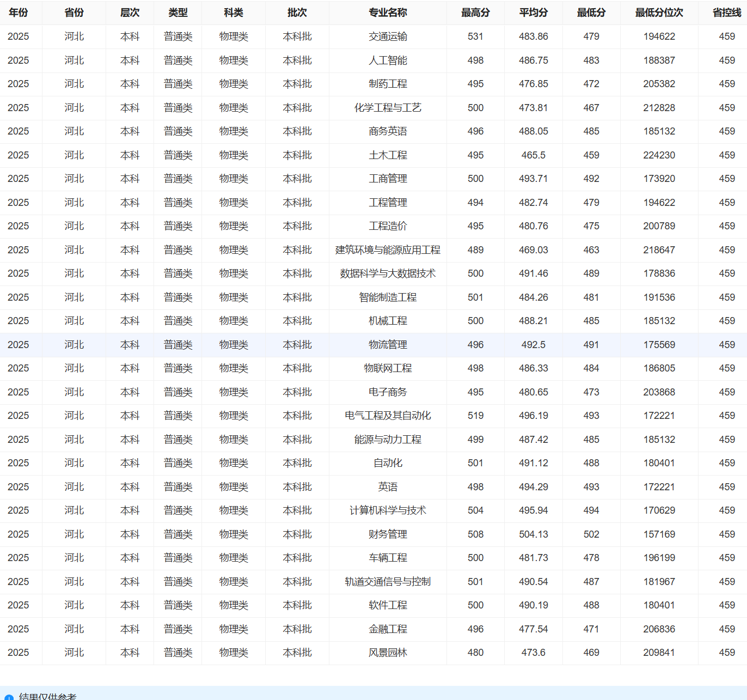Click the 批次 column header
Screen dimensions: 747x700
297,13
